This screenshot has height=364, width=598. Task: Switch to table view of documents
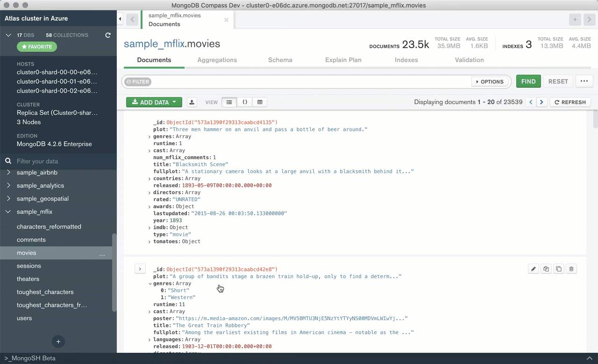point(260,102)
